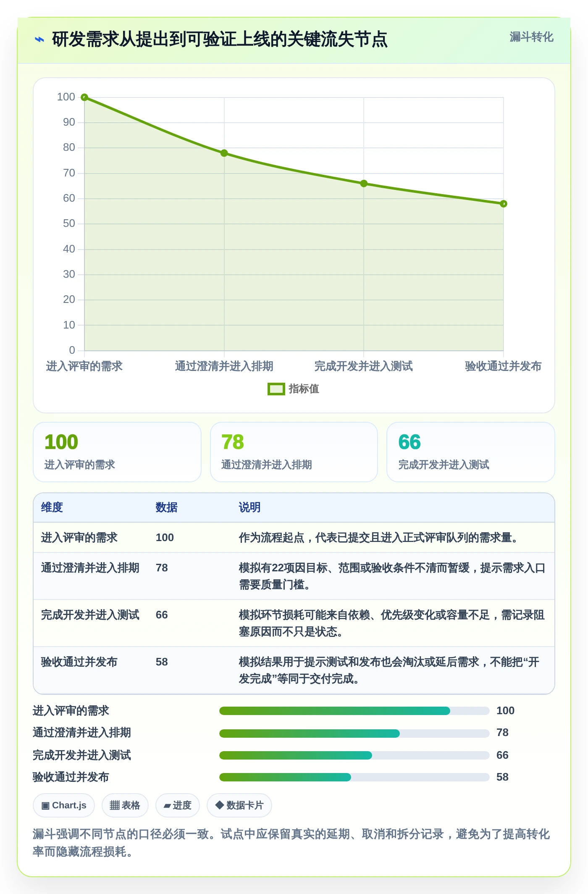This screenshot has width=588, height=894.
Task: Select the 78 通过澄清并进入排期 stat card
Action: coord(294,452)
